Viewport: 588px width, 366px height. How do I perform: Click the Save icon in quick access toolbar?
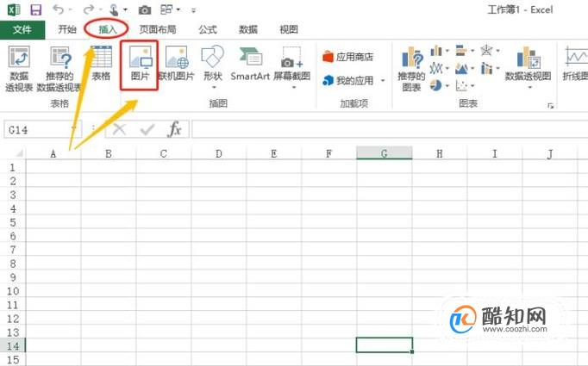pyautogui.click(x=36, y=9)
